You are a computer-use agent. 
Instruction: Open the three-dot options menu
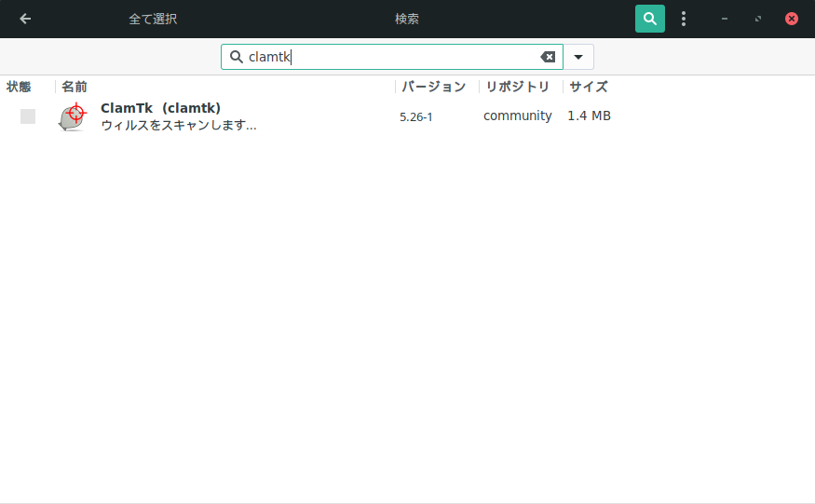click(684, 19)
